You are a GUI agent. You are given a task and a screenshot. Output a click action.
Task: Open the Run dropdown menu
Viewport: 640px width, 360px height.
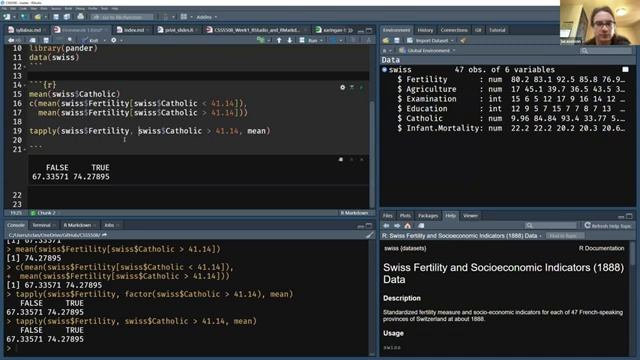coord(321,40)
